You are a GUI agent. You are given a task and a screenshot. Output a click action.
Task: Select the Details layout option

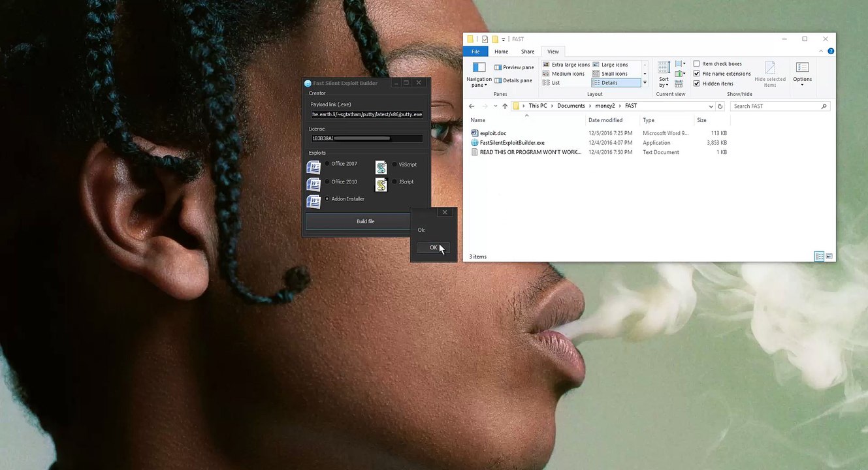615,83
